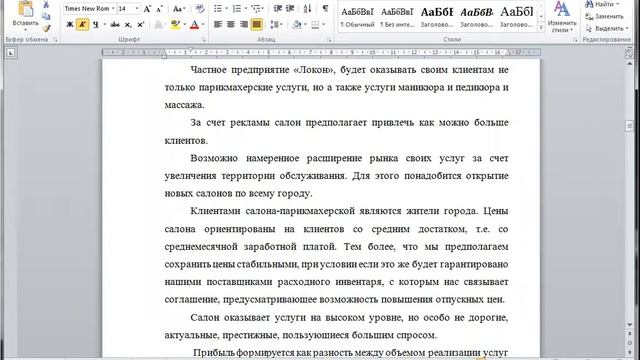The image size is (640, 360).
Task: Click Replace (Заменить) button
Action: (604, 17)
